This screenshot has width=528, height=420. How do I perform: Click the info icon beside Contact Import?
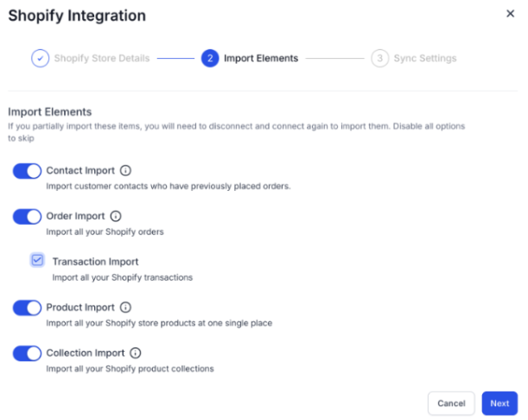tap(125, 171)
